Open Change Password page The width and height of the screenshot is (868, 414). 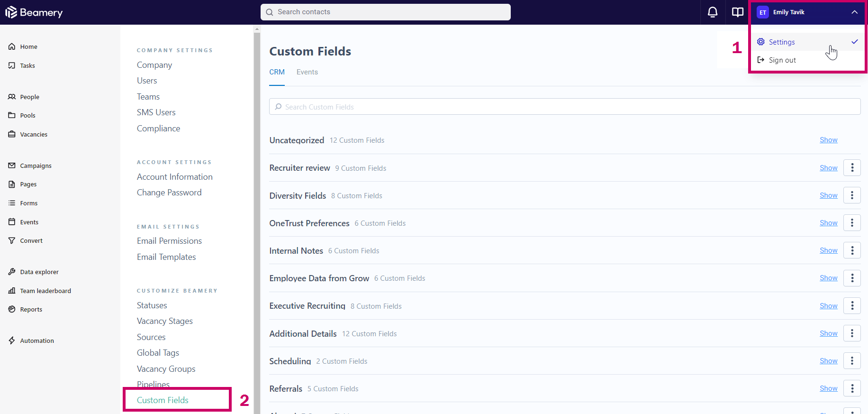(169, 193)
